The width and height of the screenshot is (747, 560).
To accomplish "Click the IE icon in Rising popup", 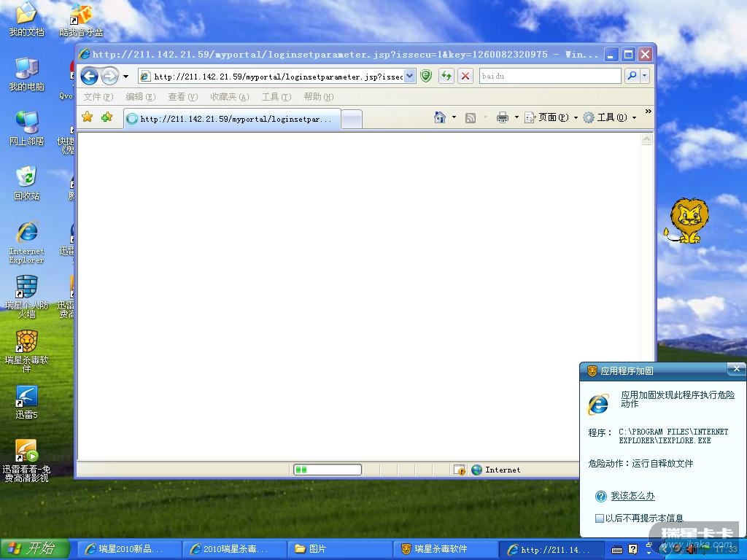I will (598, 404).
